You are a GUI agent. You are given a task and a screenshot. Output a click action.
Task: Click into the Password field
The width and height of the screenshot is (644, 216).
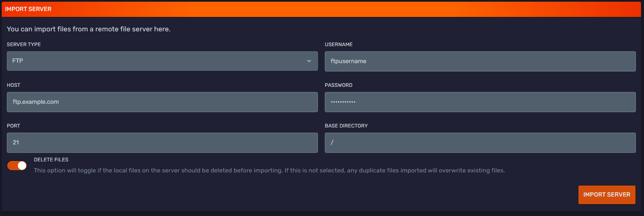coord(480,102)
